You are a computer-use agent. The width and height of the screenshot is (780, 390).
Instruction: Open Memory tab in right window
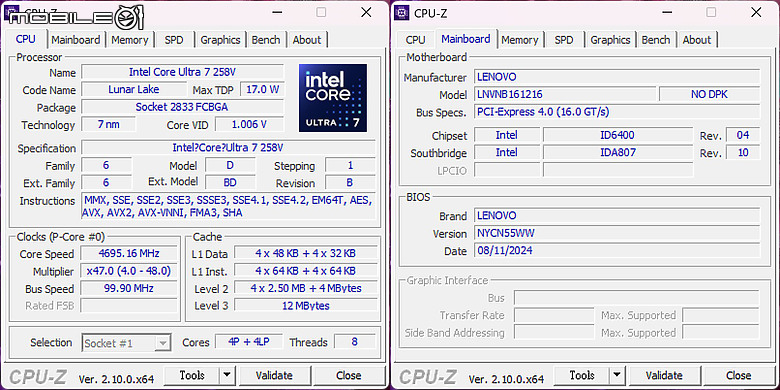click(x=519, y=40)
